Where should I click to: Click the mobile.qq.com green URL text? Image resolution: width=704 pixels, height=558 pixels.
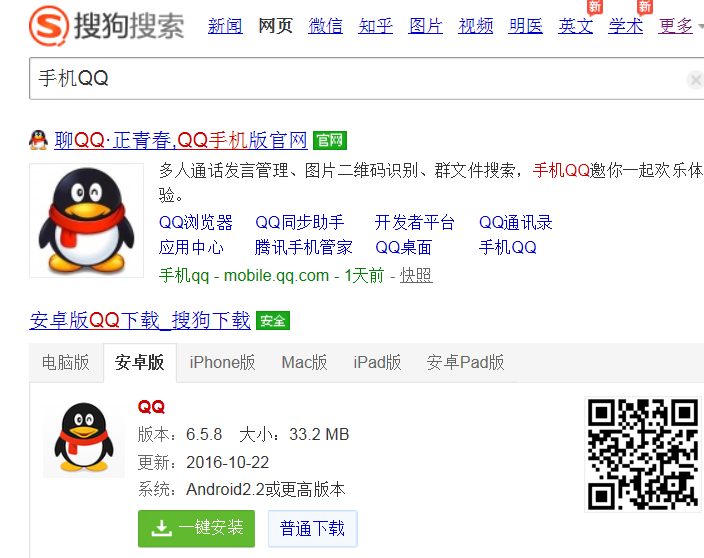click(x=276, y=275)
